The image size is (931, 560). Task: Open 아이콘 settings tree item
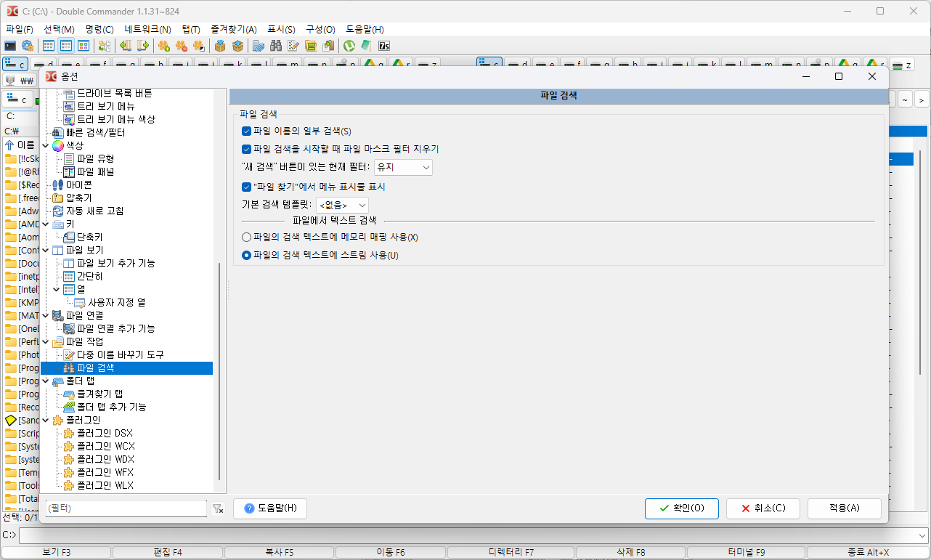coord(78,184)
